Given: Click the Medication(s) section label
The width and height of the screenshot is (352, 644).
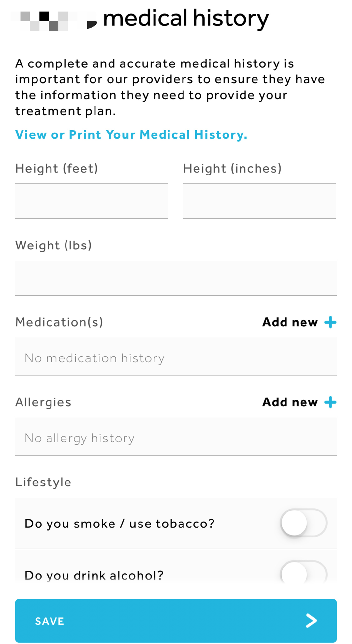Looking at the screenshot, I should click(x=59, y=322).
